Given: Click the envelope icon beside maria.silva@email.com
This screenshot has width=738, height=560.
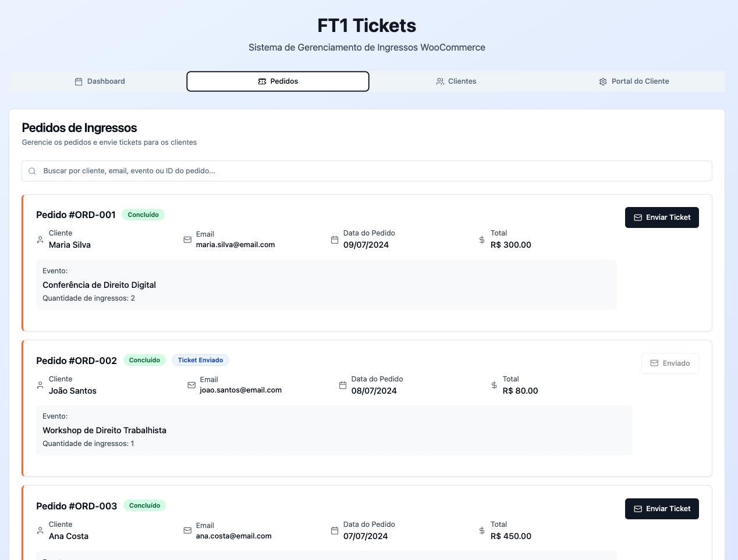Looking at the screenshot, I should pyautogui.click(x=187, y=240).
